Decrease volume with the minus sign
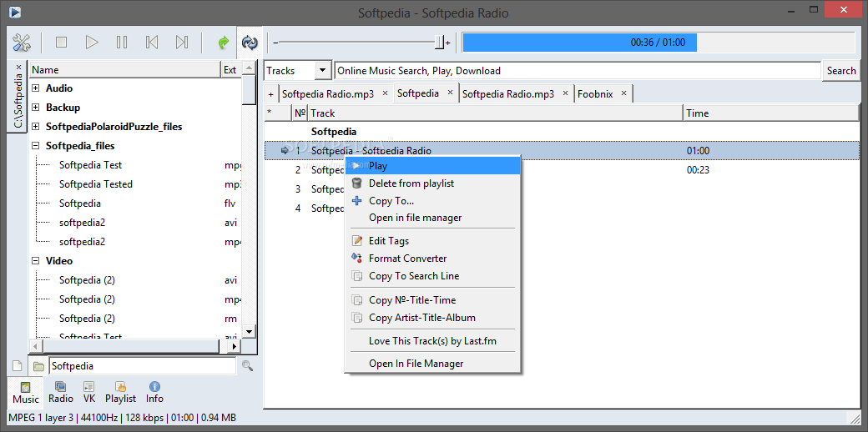Viewport: 868px width, 432px height. 275,43
